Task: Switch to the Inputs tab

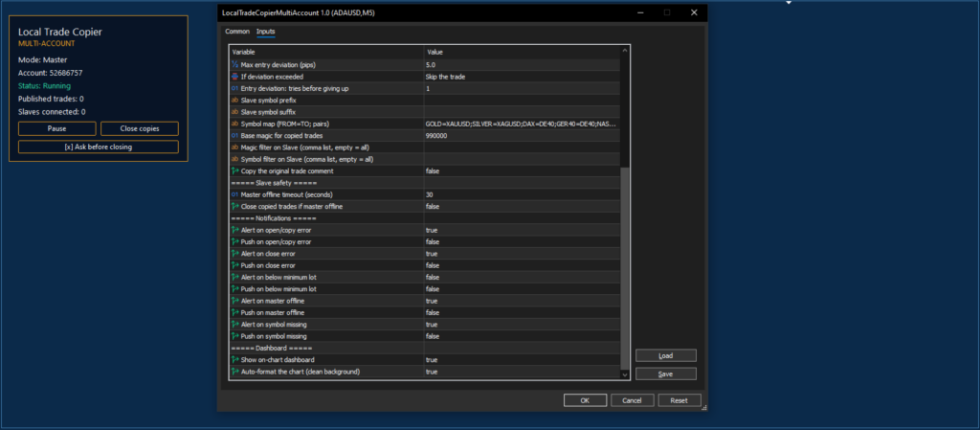Action: (266, 32)
